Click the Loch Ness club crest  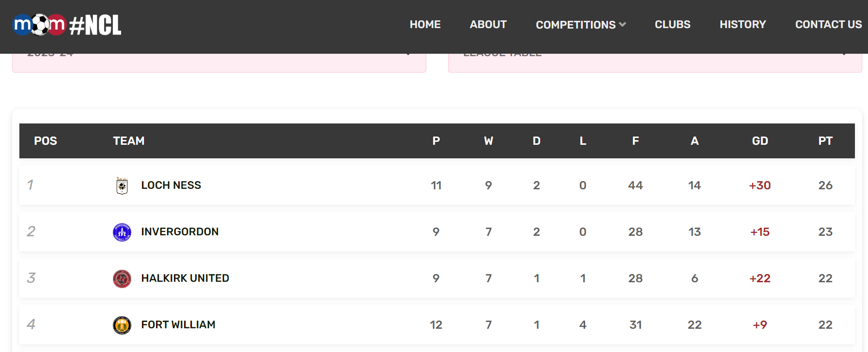pos(122,185)
